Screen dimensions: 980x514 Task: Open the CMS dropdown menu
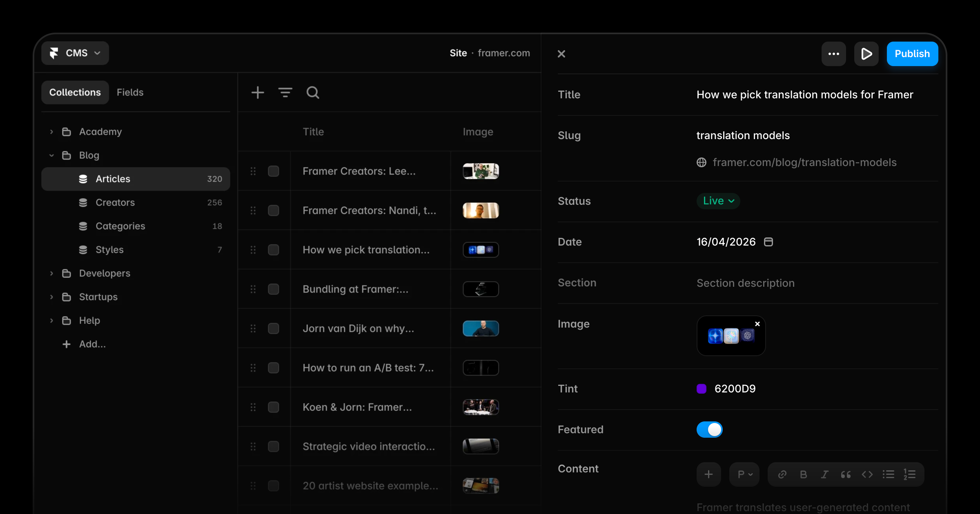(75, 53)
